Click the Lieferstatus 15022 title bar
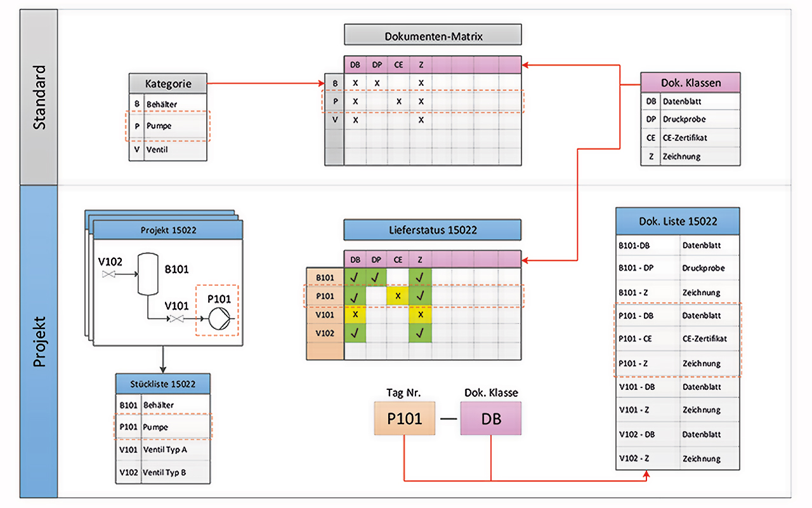Image resolution: width=812 pixels, height=508 pixels. point(432,229)
